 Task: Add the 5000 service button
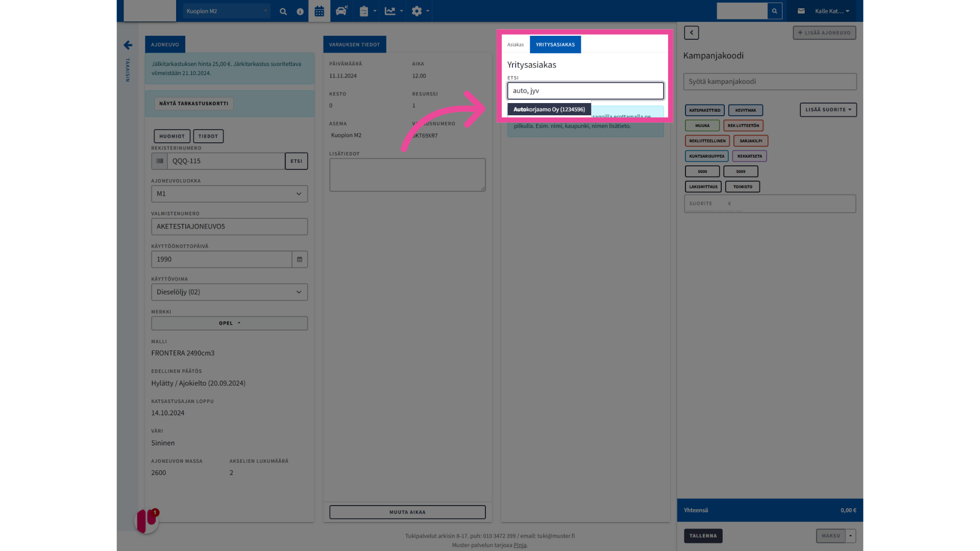coord(702,171)
